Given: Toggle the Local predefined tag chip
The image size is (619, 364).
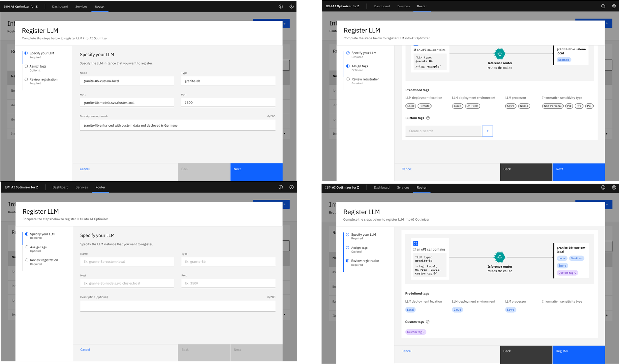Looking at the screenshot, I should tap(411, 106).
